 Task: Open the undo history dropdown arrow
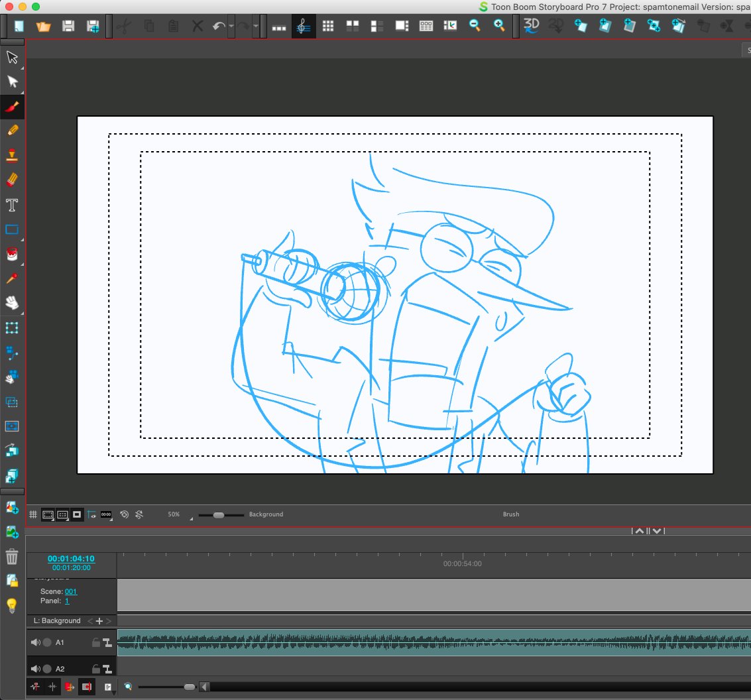[231, 26]
